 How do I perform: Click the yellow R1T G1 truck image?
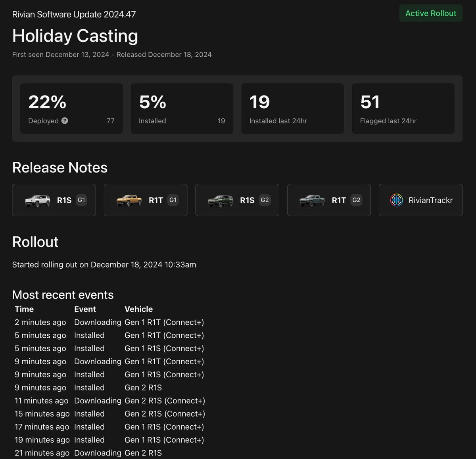coord(129,201)
